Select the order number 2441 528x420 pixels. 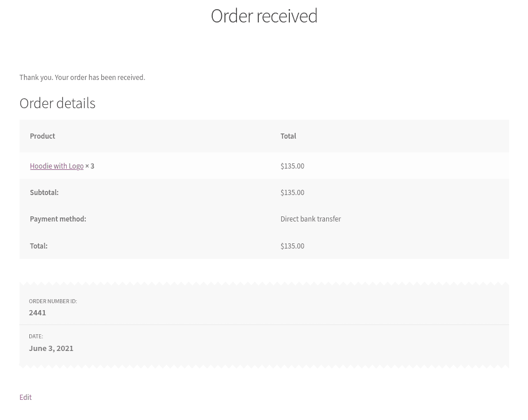pyautogui.click(x=37, y=312)
